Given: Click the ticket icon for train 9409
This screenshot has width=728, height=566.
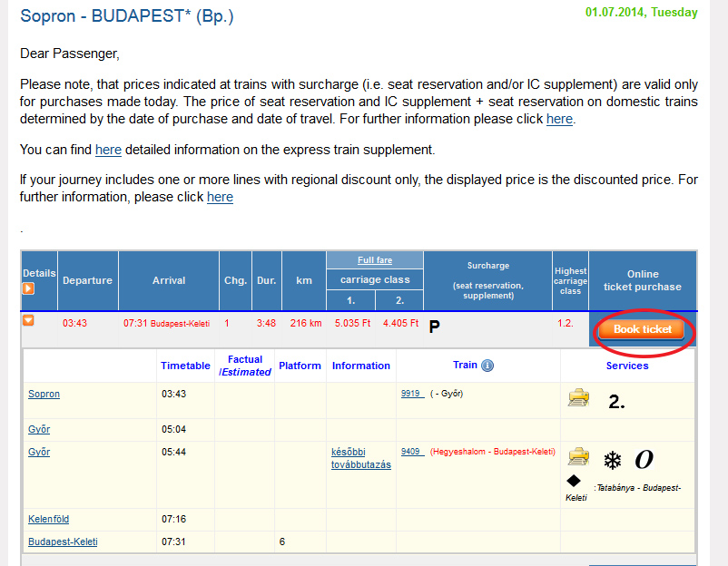Looking at the screenshot, I should point(578,455).
